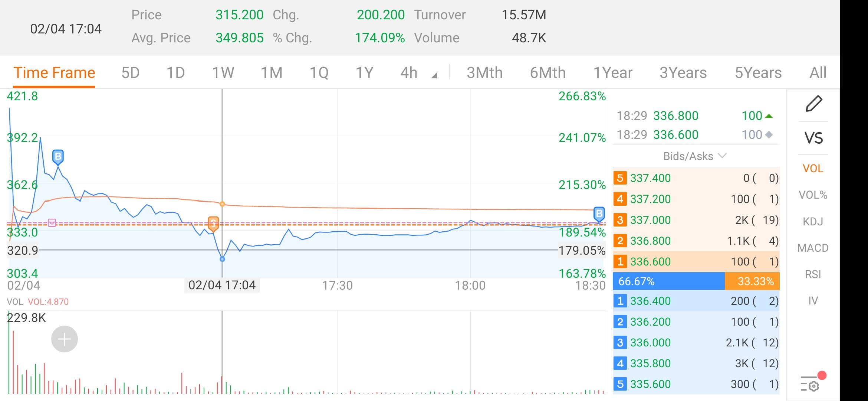
Task: Select the VOL indicator
Action: [813, 169]
